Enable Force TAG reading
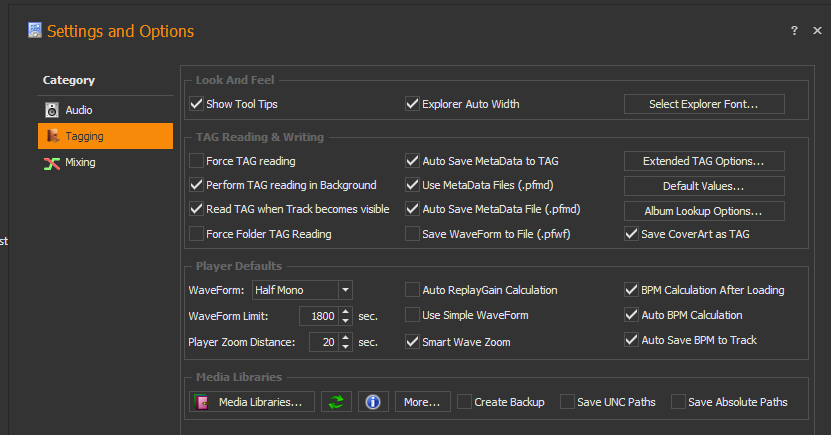The image size is (831, 435). point(196,161)
